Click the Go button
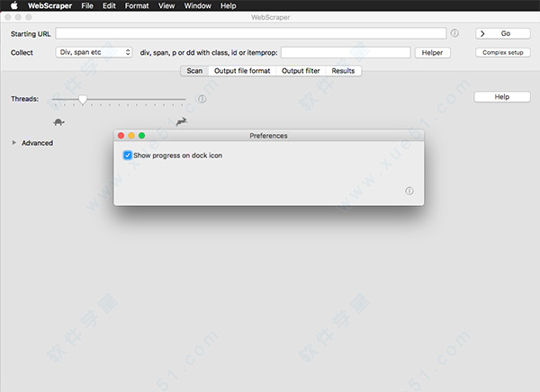The image size is (540, 392). pos(503,33)
